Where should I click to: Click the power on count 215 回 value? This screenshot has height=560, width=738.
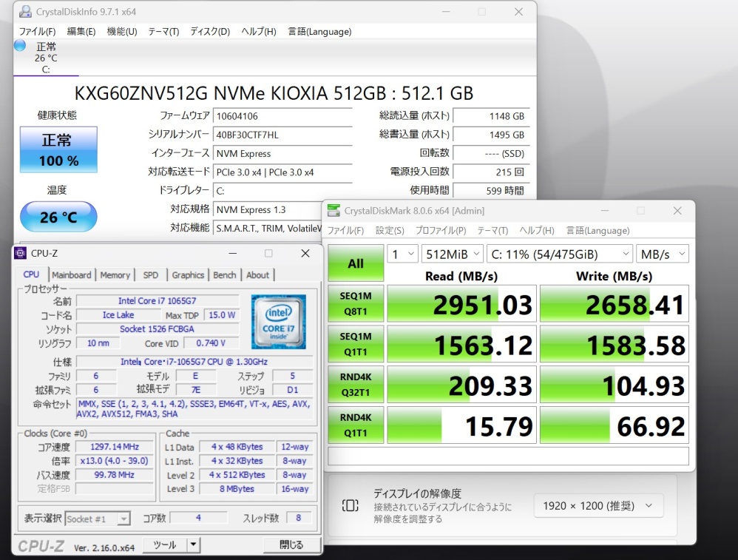point(491,172)
